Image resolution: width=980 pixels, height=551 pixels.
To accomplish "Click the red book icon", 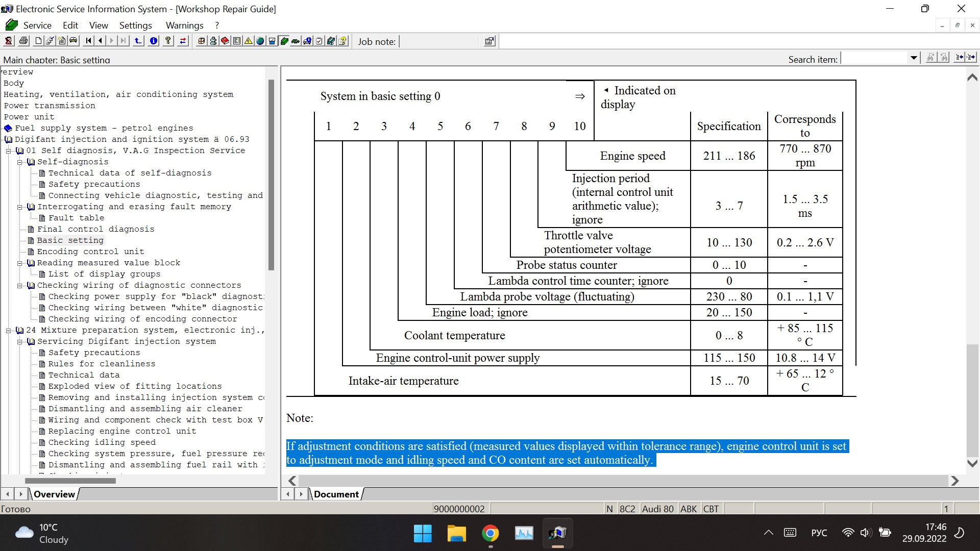I will pos(225,41).
